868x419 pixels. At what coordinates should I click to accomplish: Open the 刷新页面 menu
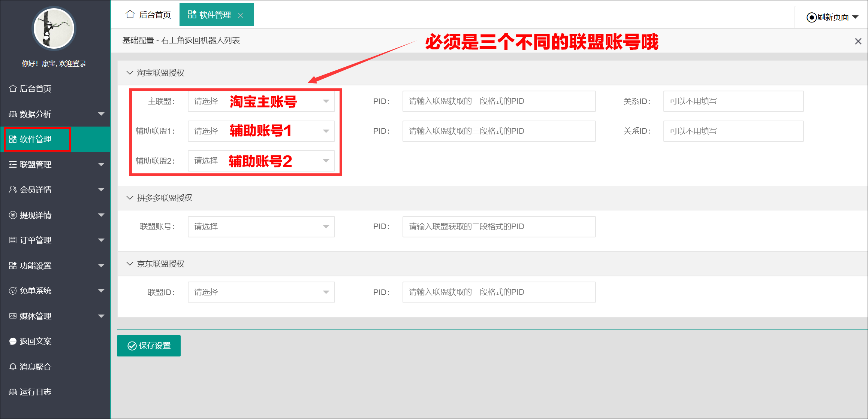point(832,17)
